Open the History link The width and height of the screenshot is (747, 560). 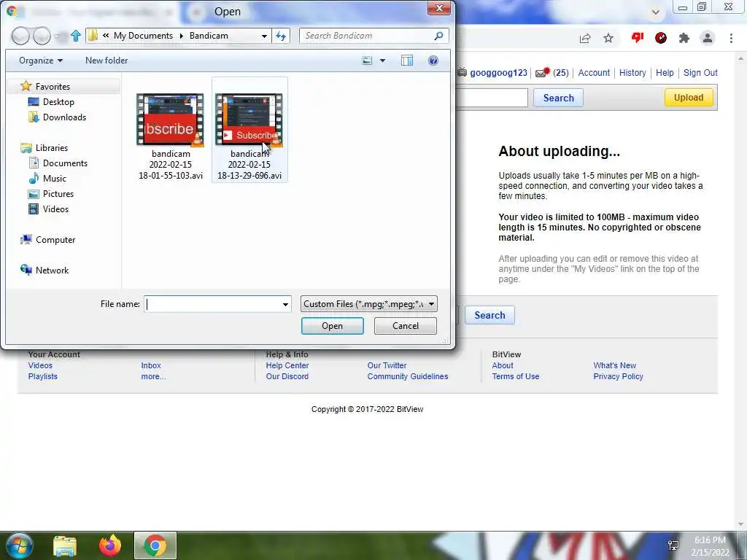pyautogui.click(x=632, y=73)
